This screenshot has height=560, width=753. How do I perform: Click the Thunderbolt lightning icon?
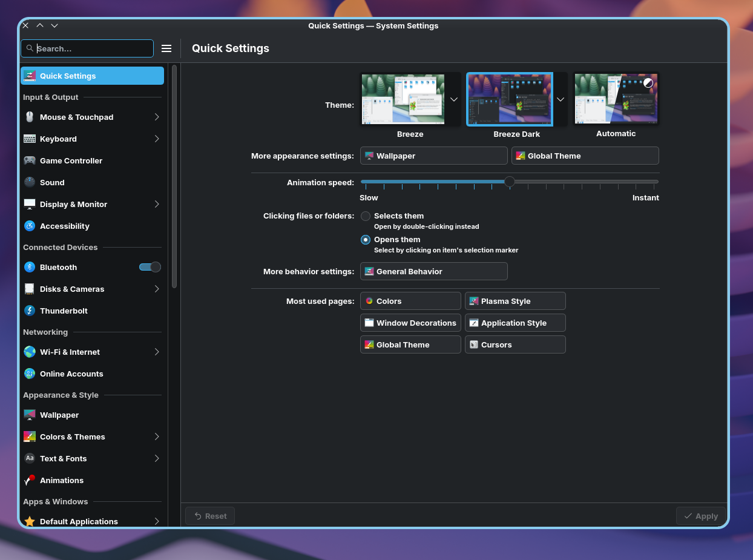click(30, 311)
